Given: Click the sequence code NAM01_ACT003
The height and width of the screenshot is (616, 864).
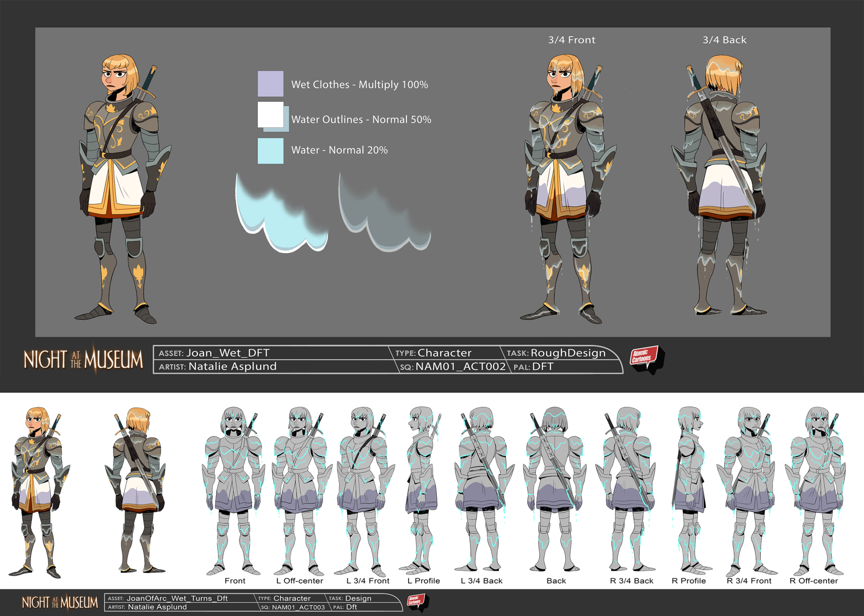Looking at the screenshot, I should pyautogui.click(x=298, y=607).
